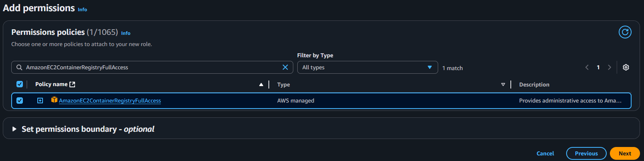Open Info link next to Add permissions
The image size is (644, 161).
[x=82, y=10]
